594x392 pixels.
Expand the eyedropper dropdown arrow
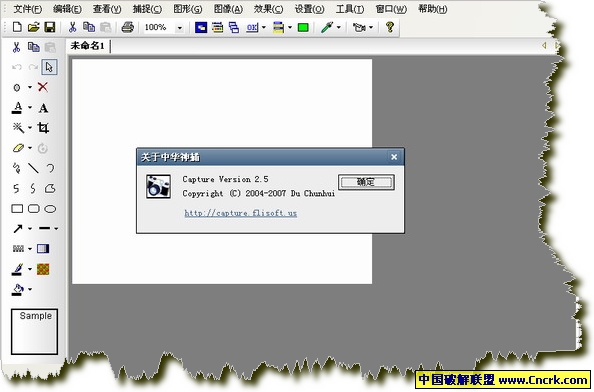tap(339, 27)
